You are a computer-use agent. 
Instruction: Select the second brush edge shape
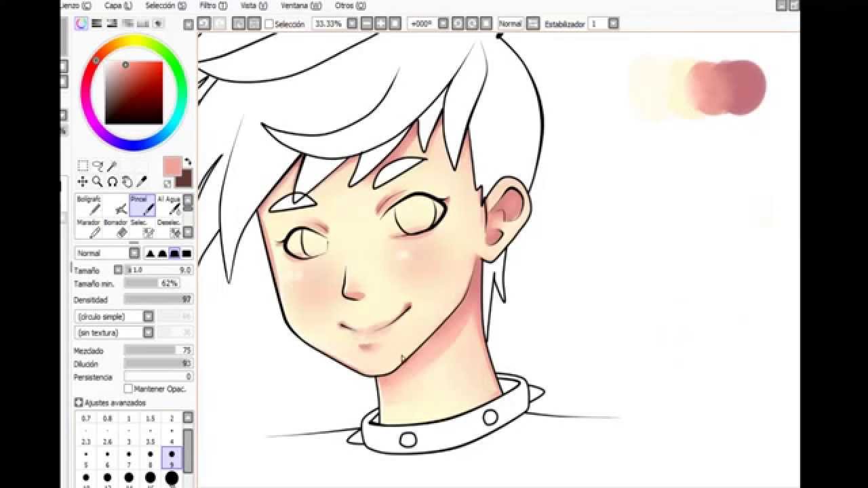[x=162, y=253]
